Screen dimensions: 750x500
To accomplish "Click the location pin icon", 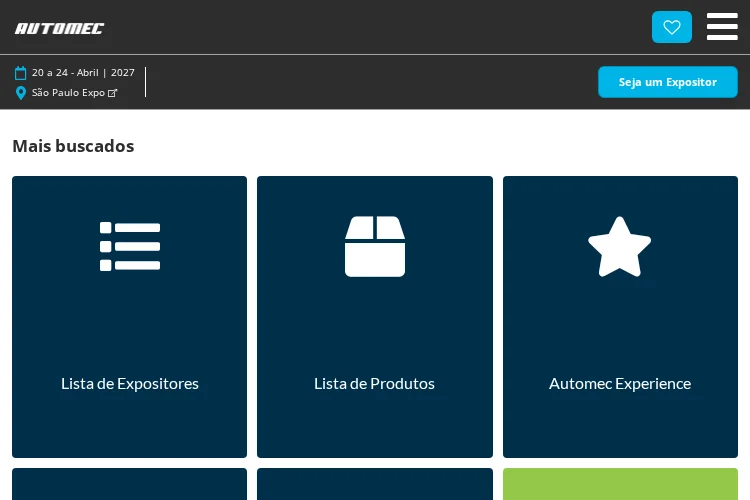I will pyautogui.click(x=21, y=93).
